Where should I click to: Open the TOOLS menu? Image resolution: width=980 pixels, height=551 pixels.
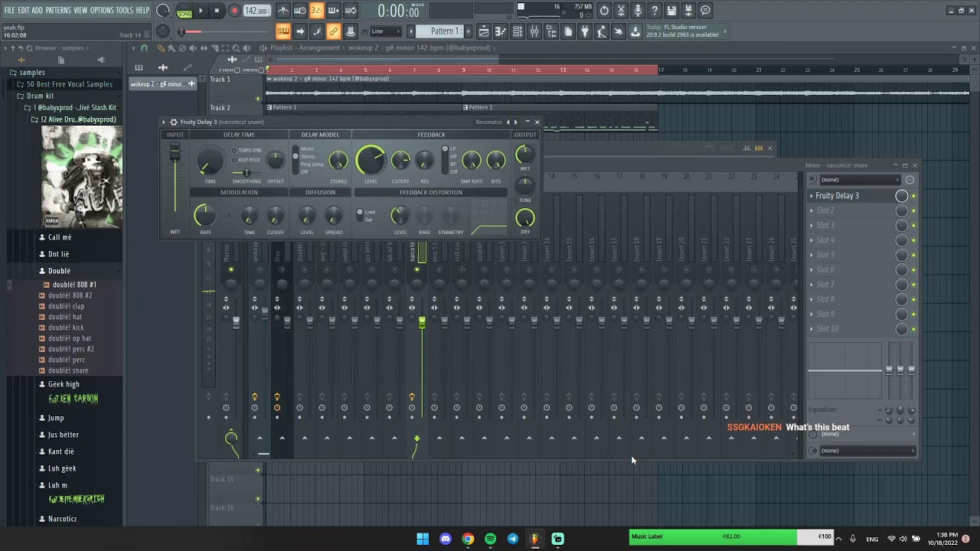(x=125, y=10)
